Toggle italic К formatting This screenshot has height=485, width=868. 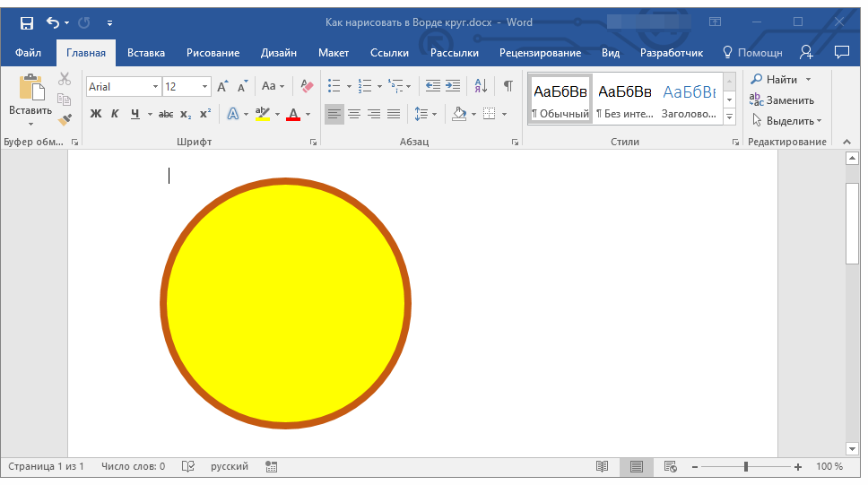(115, 114)
